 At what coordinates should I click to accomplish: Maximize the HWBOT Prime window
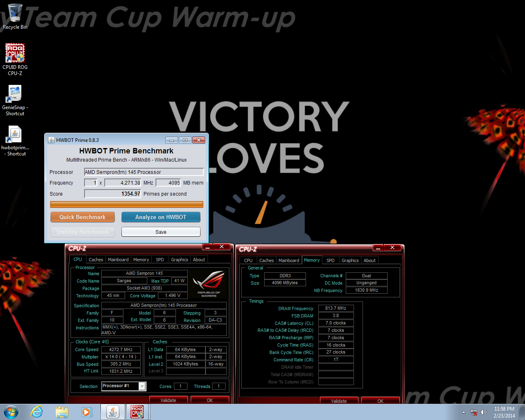[x=185, y=140]
